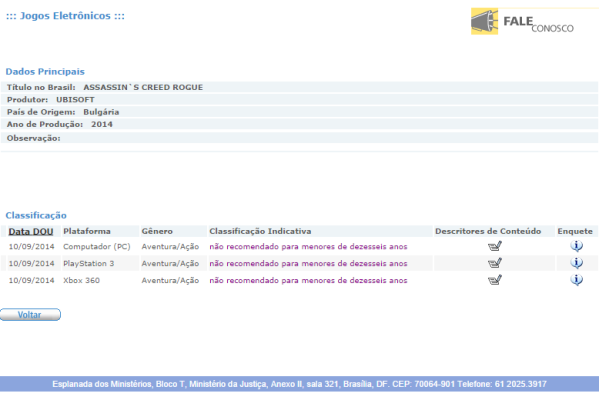Open content descriptors for Xbox 360 row
Viewport: 599px width, 400px height.
[x=495, y=280]
